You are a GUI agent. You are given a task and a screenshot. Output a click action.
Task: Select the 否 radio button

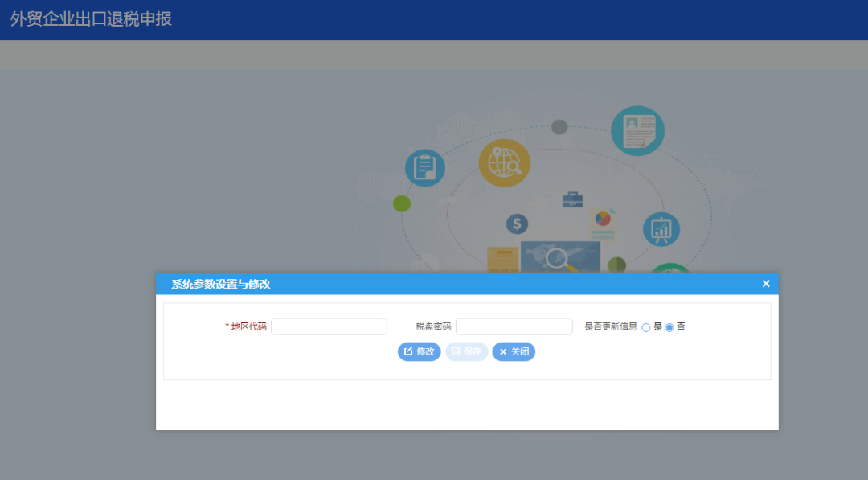[x=669, y=327]
